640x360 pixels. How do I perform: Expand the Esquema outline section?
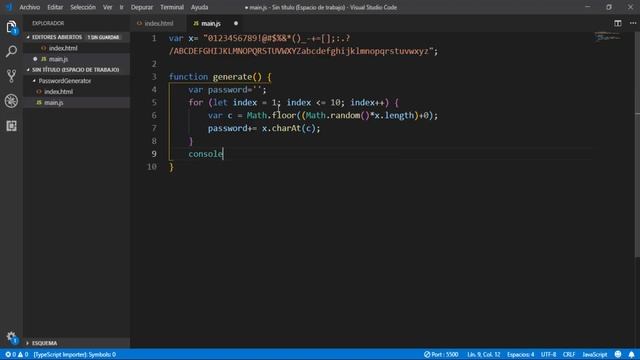coord(44,343)
